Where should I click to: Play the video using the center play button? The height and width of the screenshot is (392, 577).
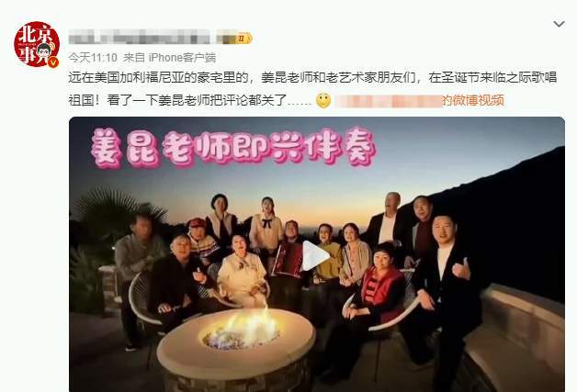[x=315, y=256]
